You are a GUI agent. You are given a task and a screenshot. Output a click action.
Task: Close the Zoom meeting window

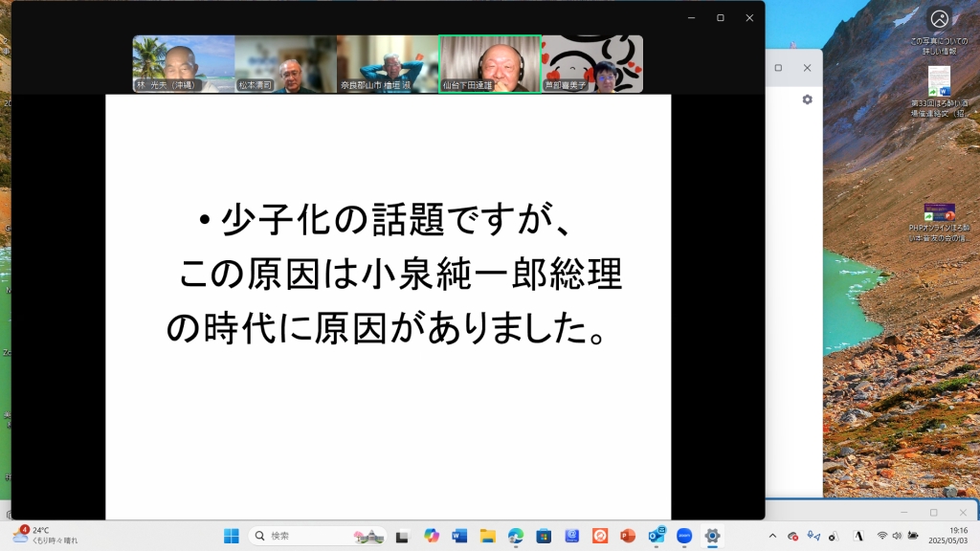749,18
